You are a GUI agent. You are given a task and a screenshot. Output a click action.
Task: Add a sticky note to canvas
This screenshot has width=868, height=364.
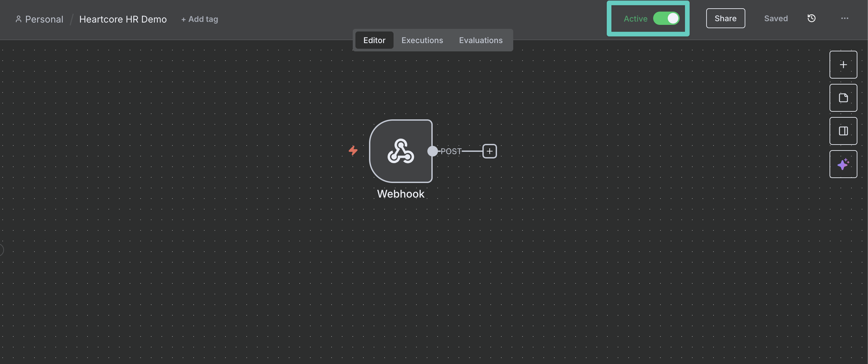[x=843, y=98]
